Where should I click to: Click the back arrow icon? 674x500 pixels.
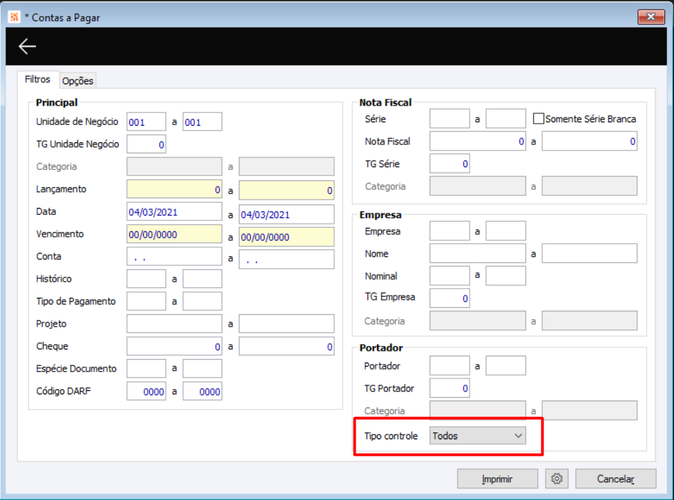click(27, 46)
